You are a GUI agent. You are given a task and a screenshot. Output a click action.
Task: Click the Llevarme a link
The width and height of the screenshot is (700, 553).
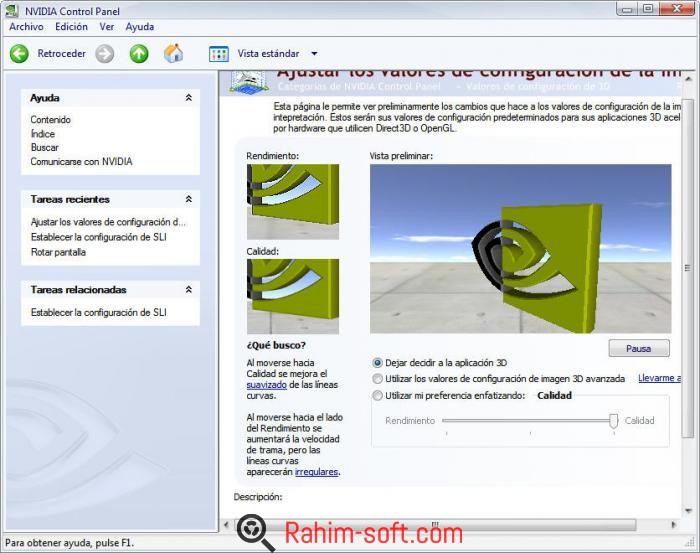pos(659,378)
